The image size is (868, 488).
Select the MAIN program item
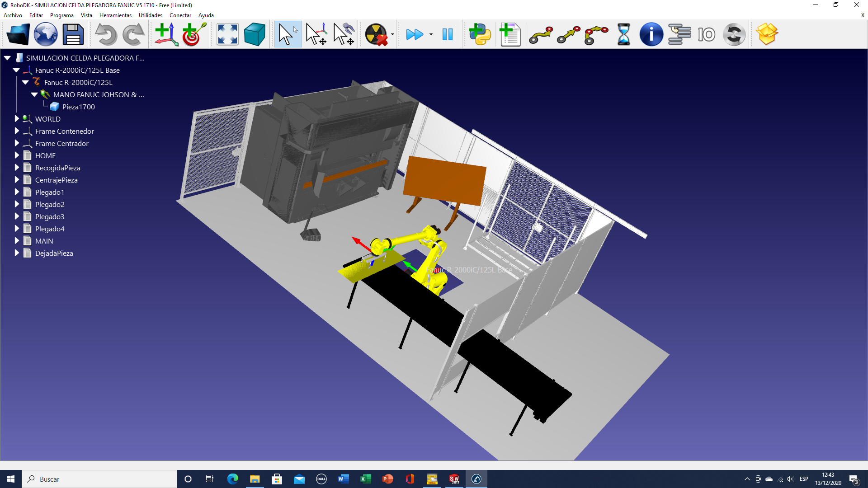(44, 241)
